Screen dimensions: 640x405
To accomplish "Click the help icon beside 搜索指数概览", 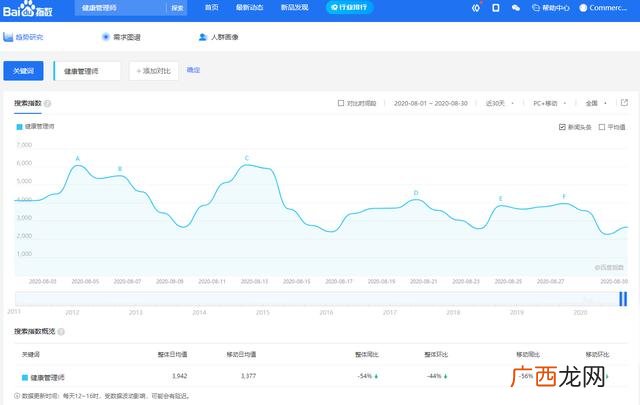I will [x=61, y=332].
